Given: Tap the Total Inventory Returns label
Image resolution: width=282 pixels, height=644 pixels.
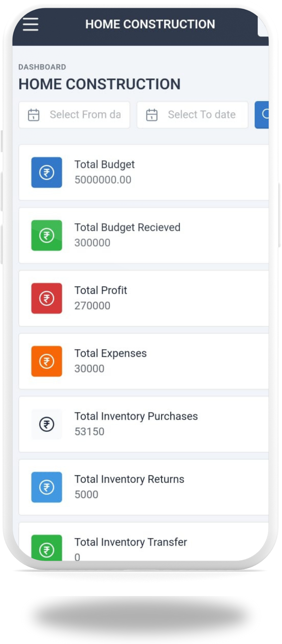Looking at the screenshot, I should (129, 479).
